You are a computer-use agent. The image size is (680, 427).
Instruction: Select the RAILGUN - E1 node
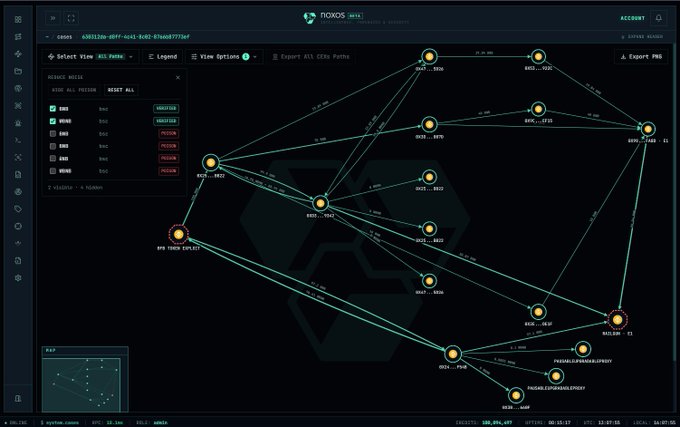(x=617, y=320)
